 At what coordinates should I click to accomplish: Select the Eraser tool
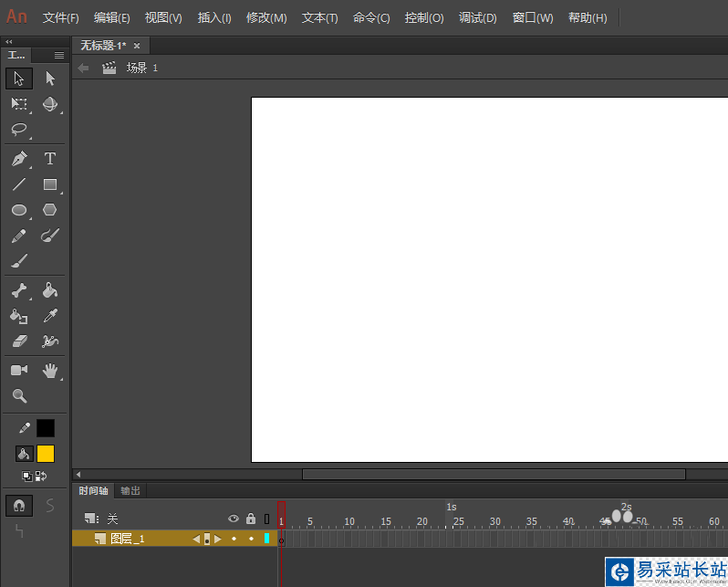[19, 341]
